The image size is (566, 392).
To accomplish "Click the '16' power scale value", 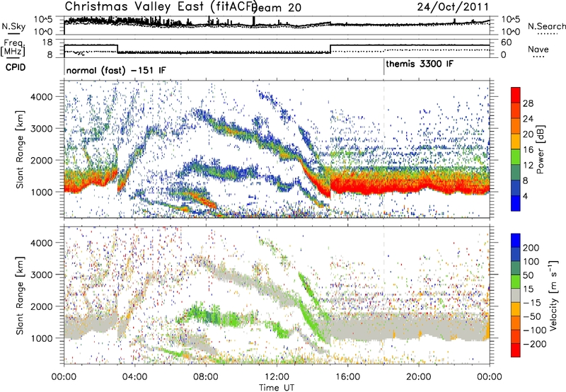I will point(528,150).
